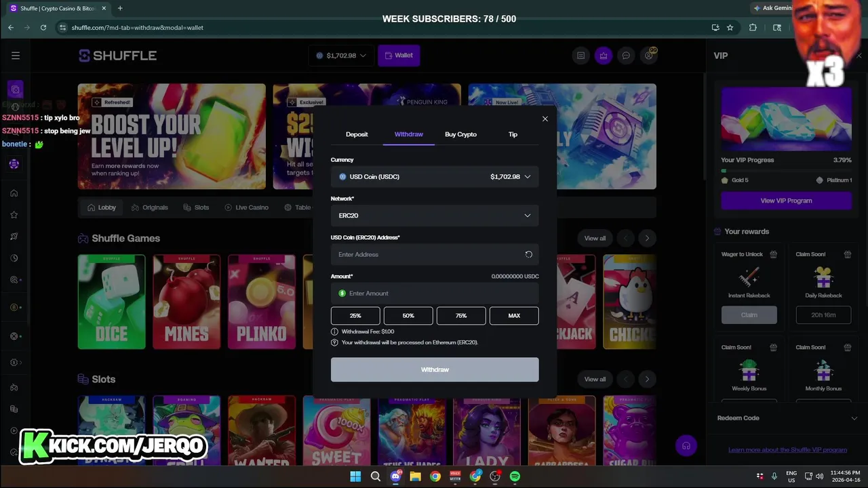The height and width of the screenshot is (488, 868).
Task: Open the Currency dropdown USD Coin (USDC)
Action: click(x=435, y=176)
